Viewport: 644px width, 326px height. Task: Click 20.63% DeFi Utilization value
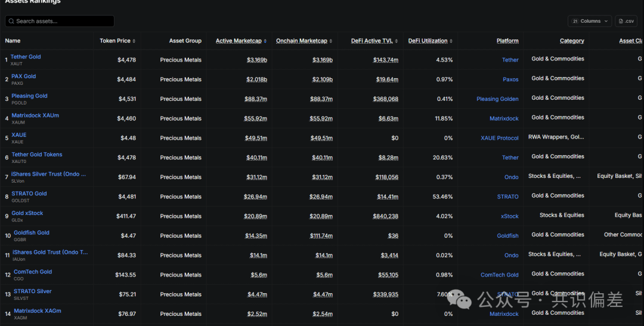pyautogui.click(x=442, y=158)
